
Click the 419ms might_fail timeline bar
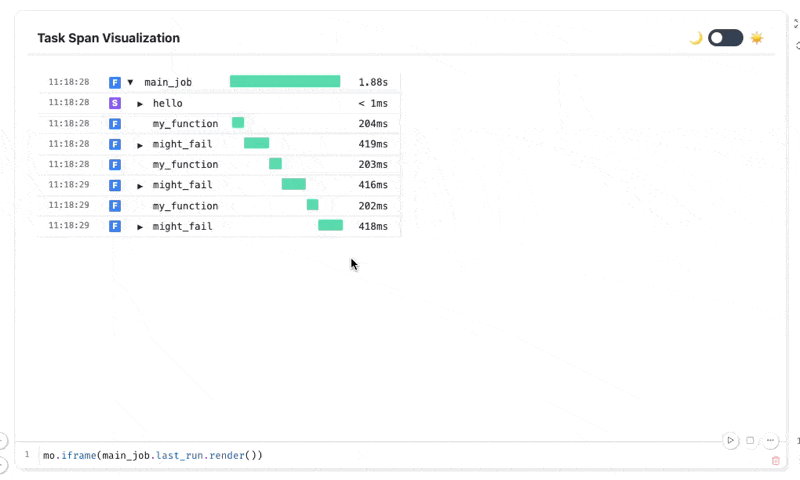[256, 144]
